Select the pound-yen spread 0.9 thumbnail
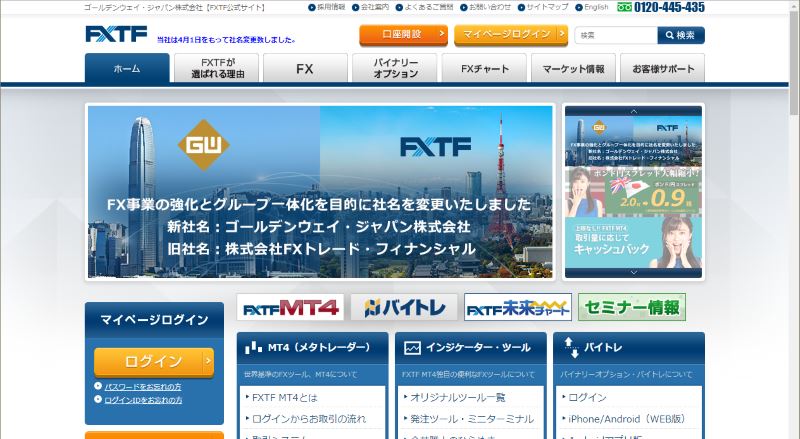The height and width of the screenshot is (439, 800). click(634, 191)
